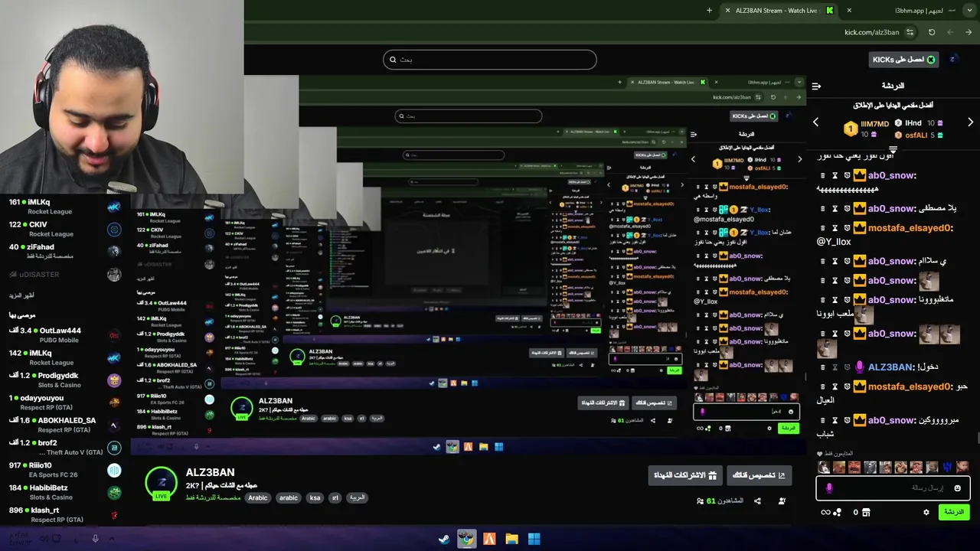Click the chat panel scrollbar
This screenshot has width=980, height=551.
[977, 438]
